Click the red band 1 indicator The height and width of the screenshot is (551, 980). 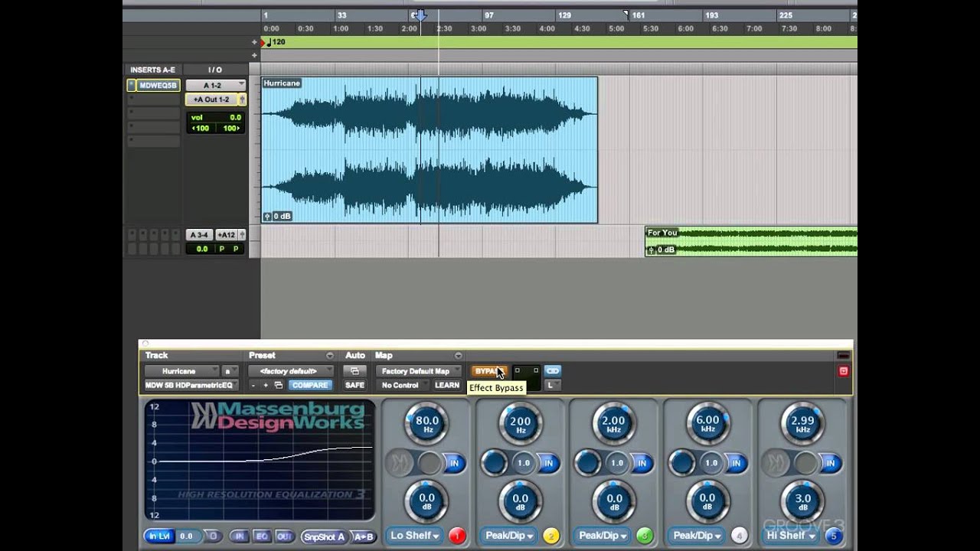(x=457, y=536)
